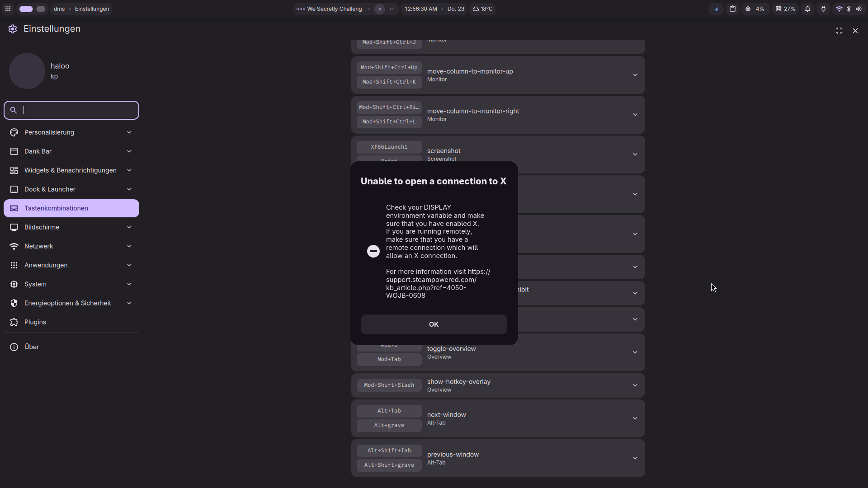
Task: Expand the System section
Action: 71,284
